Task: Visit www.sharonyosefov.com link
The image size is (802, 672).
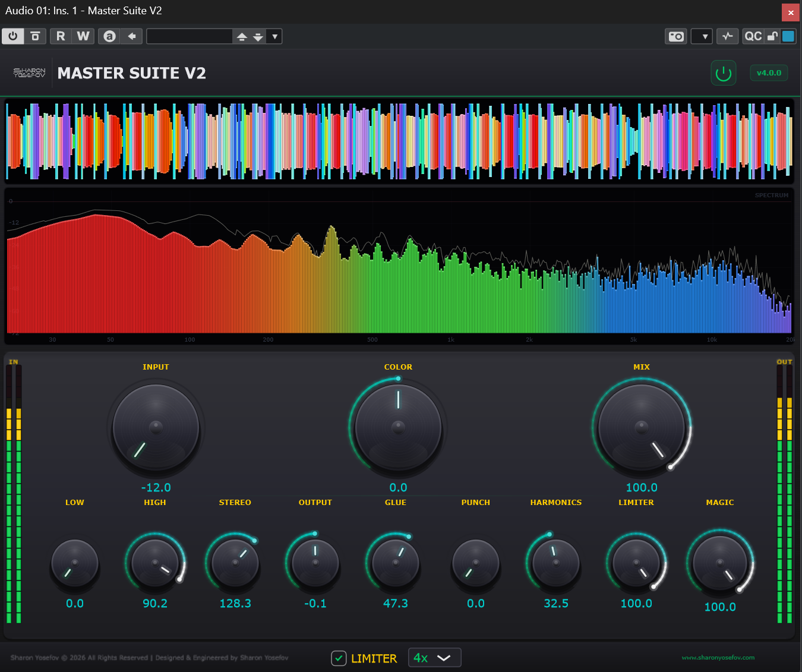Action: click(719, 658)
